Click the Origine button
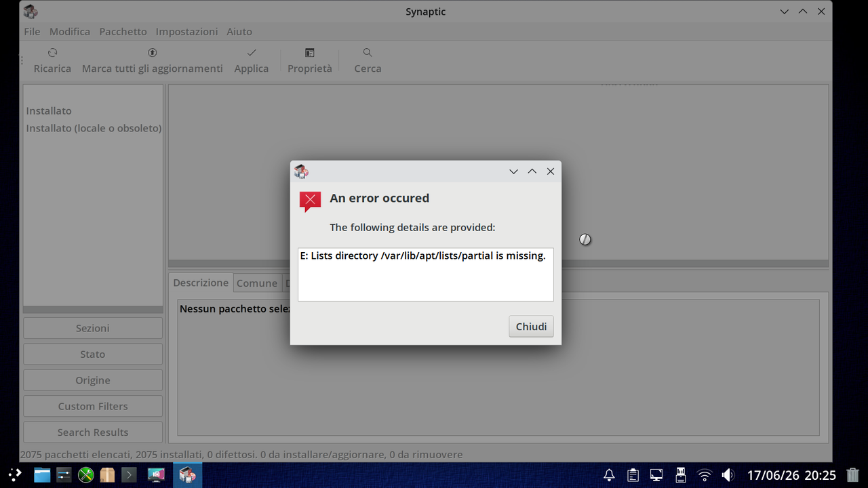Viewport: 868px width, 488px height. 93,380
